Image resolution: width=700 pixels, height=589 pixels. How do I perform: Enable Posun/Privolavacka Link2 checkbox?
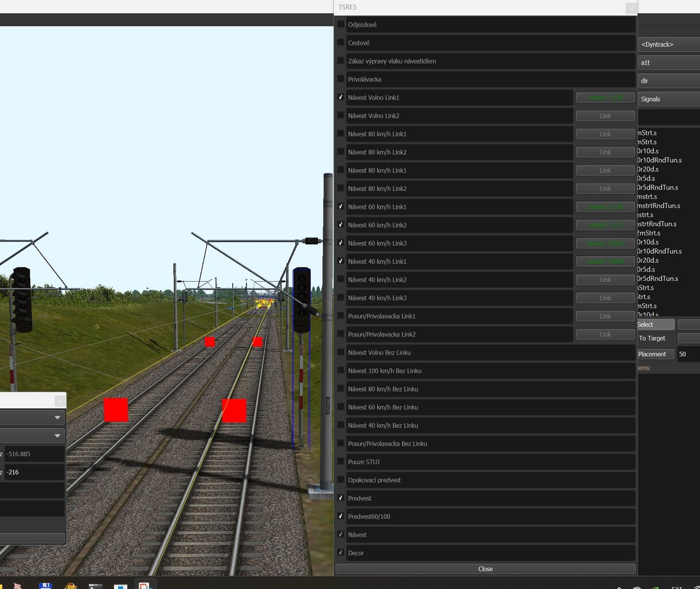pos(341,334)
